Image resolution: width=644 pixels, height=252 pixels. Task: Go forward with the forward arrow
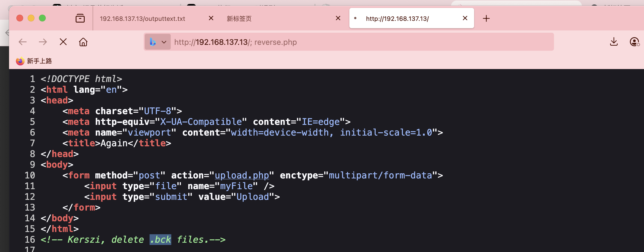[x=43, y=42]
